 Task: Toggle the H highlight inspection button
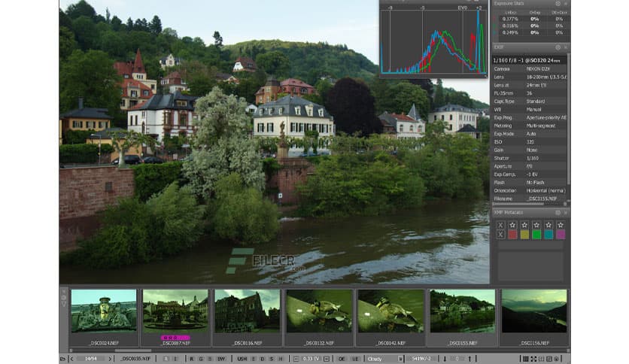coord(281,359)
